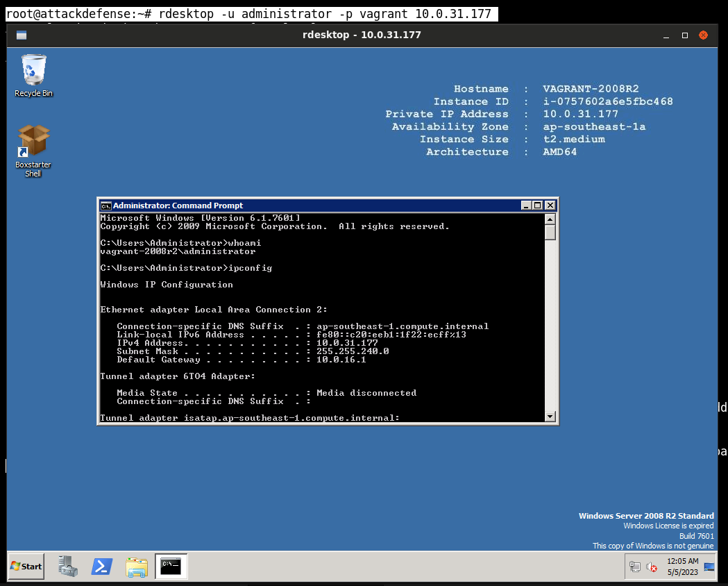The width and height of the screenshot is (728, 586).
Task: Open Windows Explorer folder icon on taskbar
Action: point(137,567)
